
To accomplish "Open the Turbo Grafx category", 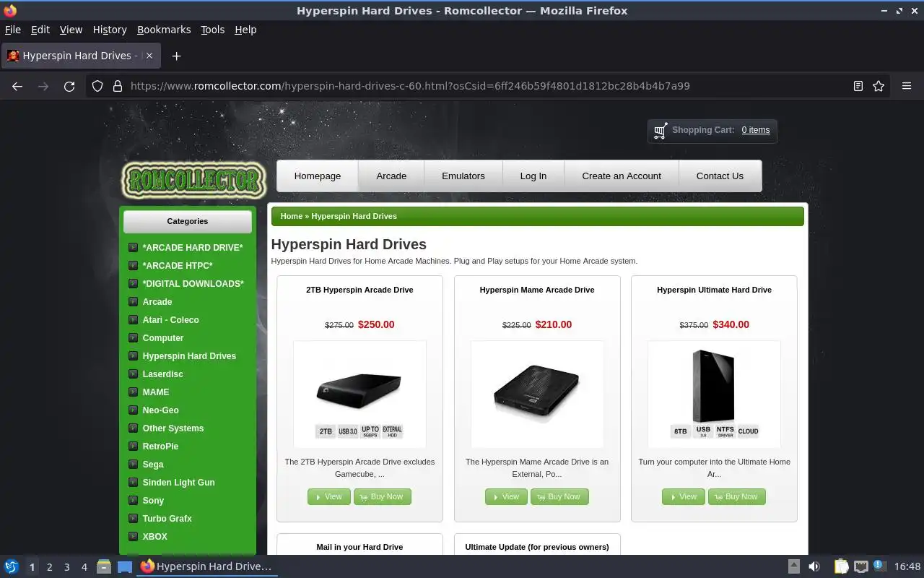I will (167, 518).
